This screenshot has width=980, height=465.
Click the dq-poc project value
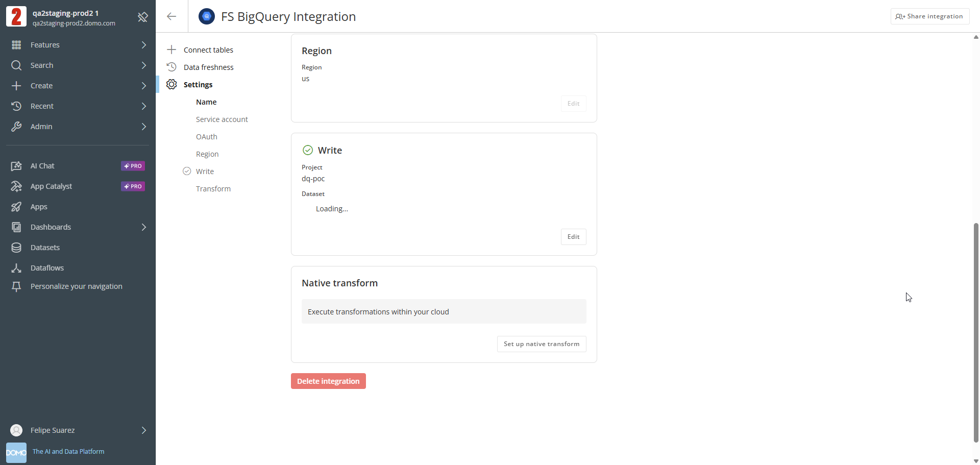313,179
